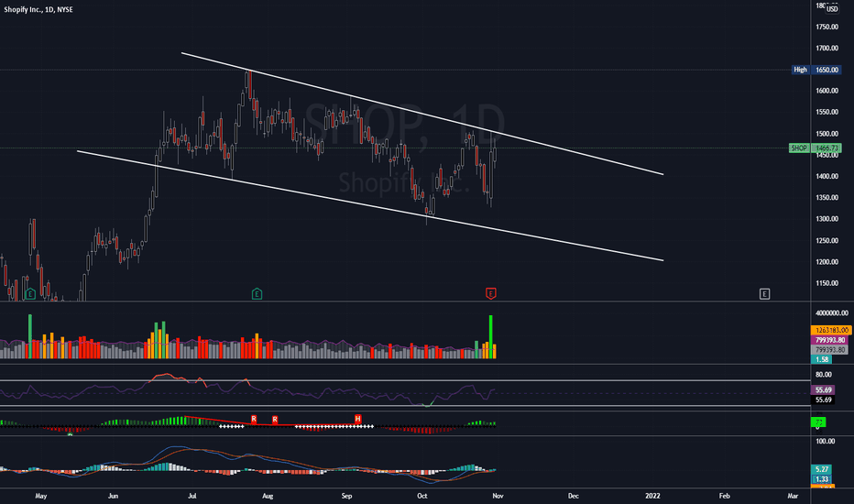The width and height of the screenshot is (854, 504).
Task: Click the May label on time axis
Action: pyautogui.click(x=41, y=497)
